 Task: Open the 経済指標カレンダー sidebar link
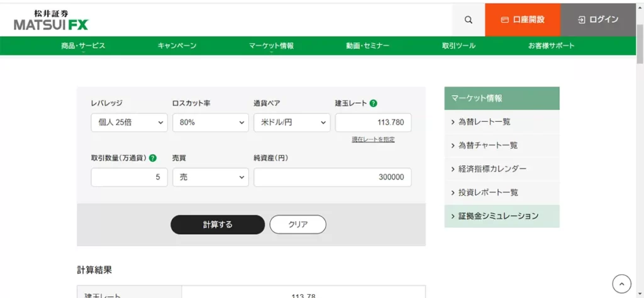click(x=501, y=168)
